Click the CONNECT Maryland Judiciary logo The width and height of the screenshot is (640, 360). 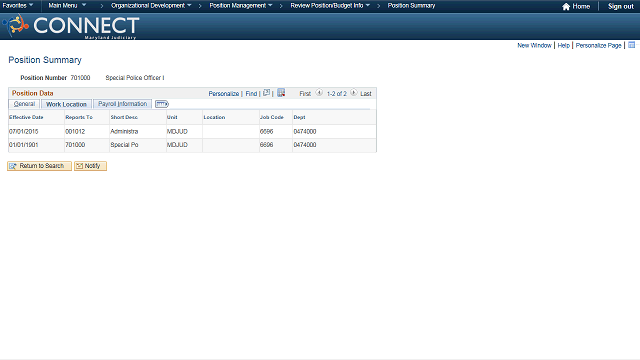click(x=71, y=27)
